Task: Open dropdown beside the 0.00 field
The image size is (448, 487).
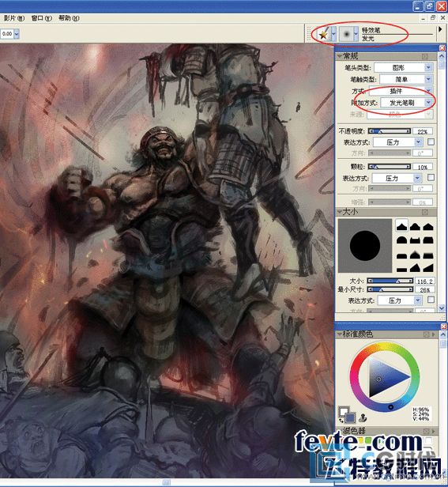Action: point(17,34)
